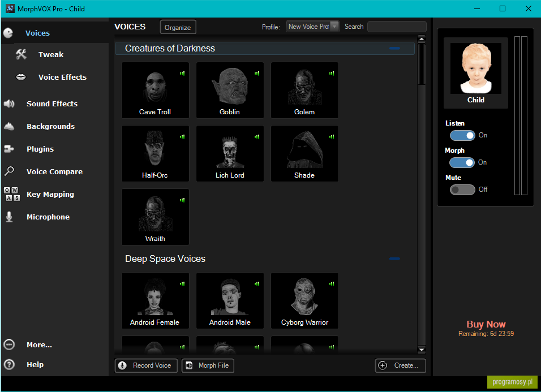The width and height of the screenshot is (541, 392).
Task: Switch to Backgrounds
Action: tap(50, 127)
